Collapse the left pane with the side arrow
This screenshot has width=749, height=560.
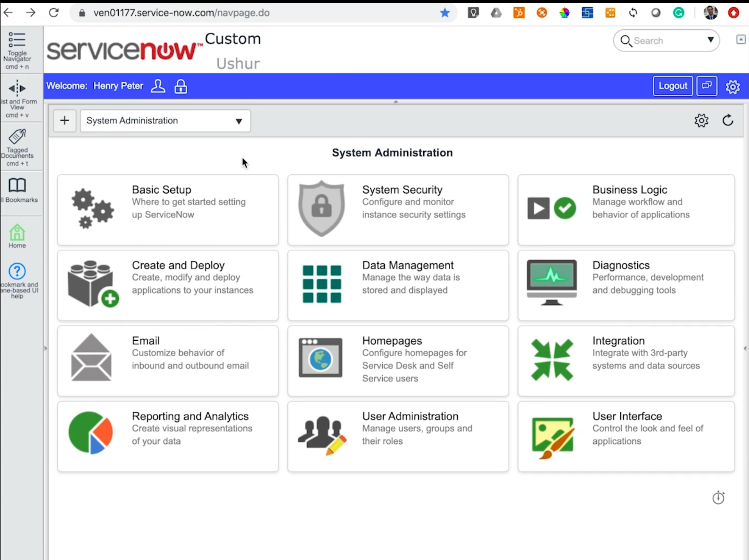point(46,348)
